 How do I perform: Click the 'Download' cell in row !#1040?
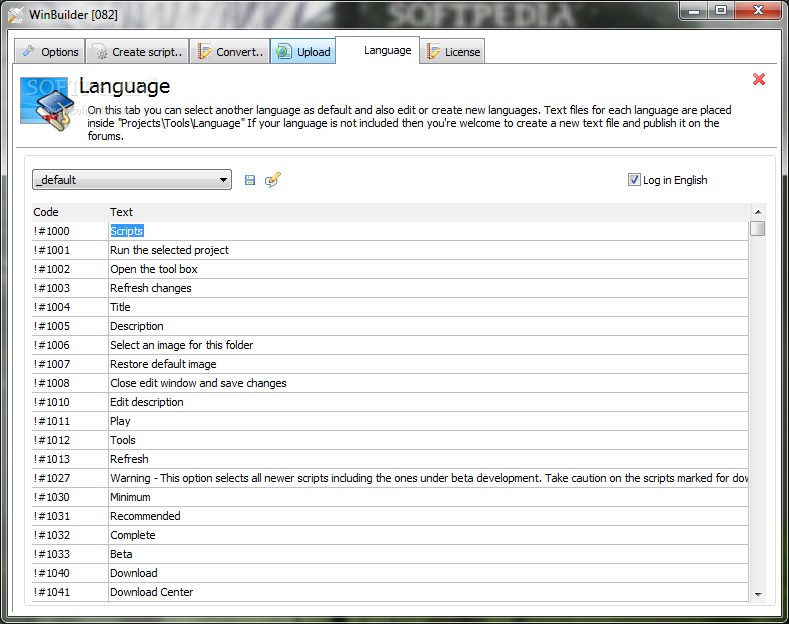point(428,573)
